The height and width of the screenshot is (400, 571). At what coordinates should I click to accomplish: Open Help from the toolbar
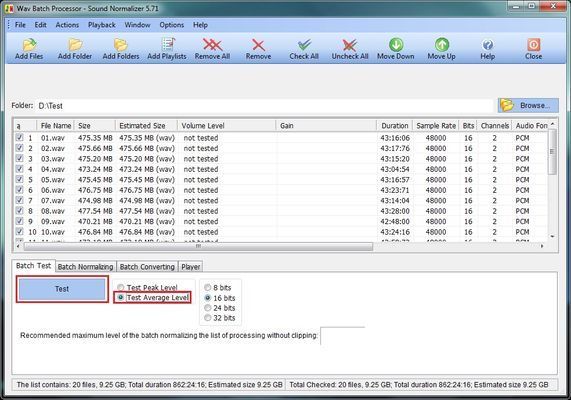pos(488,49)
